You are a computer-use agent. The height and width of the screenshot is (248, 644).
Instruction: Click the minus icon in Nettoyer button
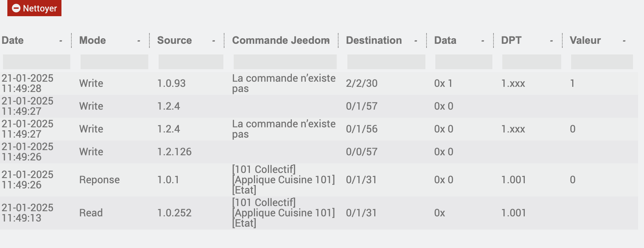[x=16, y=8]
